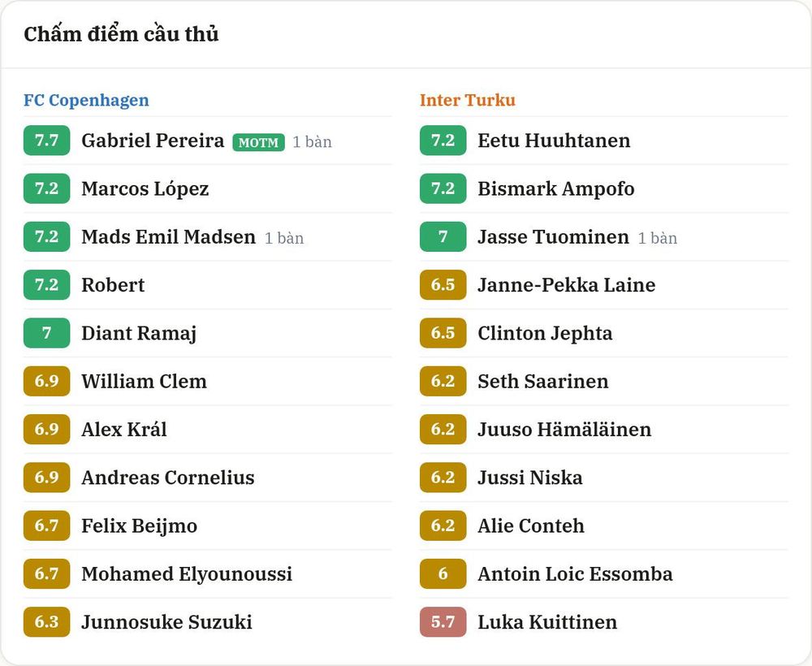Click Jasse Tuominen's green 7 rating badge
Screen dimensions: 812x666
coord(443,236)
